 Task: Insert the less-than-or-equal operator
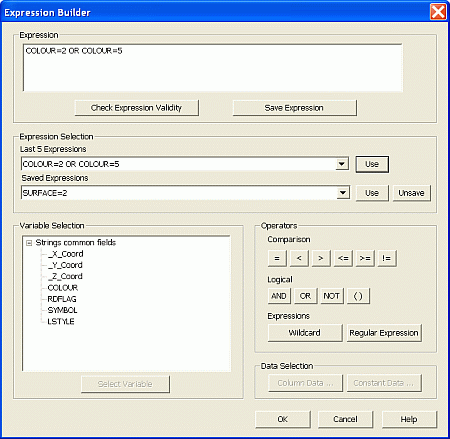(x=343, y=258)
